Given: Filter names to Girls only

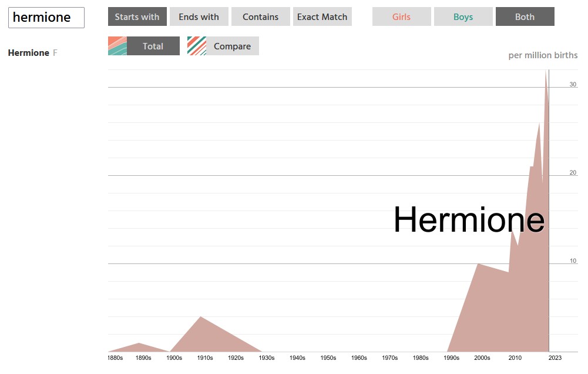Looking at the screenshot, I should point(402,17).
